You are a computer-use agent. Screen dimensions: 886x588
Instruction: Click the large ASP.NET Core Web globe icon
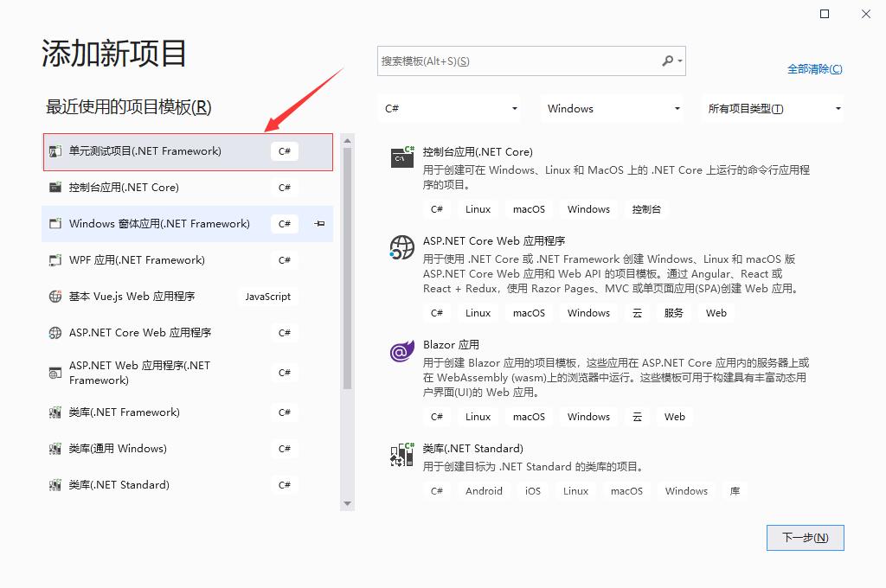click(x=401, y=247)
